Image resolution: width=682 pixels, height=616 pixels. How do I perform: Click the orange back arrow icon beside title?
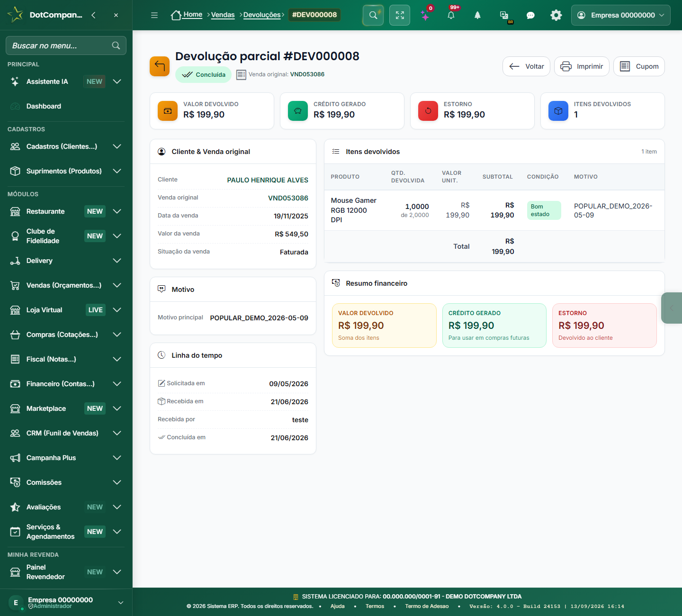160,66
